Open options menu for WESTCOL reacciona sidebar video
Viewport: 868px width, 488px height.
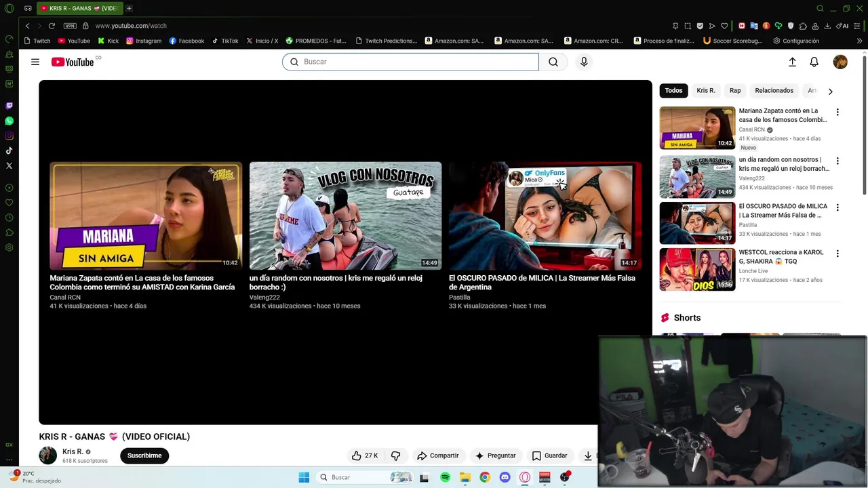837,253
